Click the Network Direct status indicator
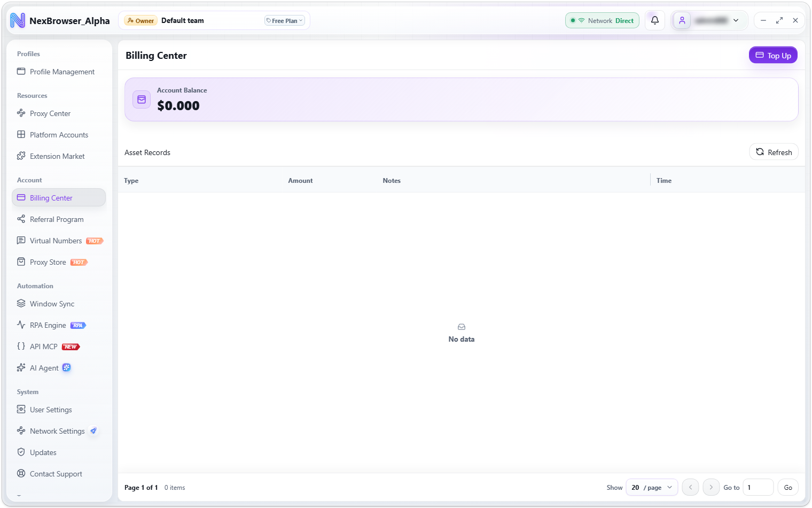 tap(602, 20)
